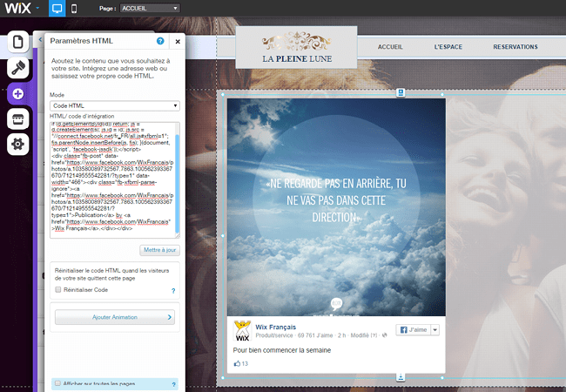Click the ACCUEIL site menu item

[390, 47]
